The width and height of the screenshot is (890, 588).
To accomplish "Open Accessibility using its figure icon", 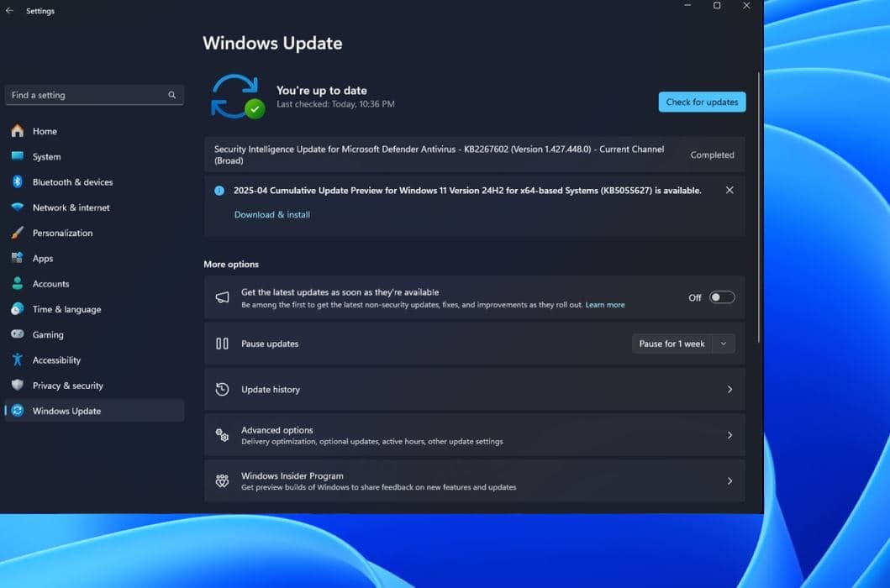I will point(17,360).
